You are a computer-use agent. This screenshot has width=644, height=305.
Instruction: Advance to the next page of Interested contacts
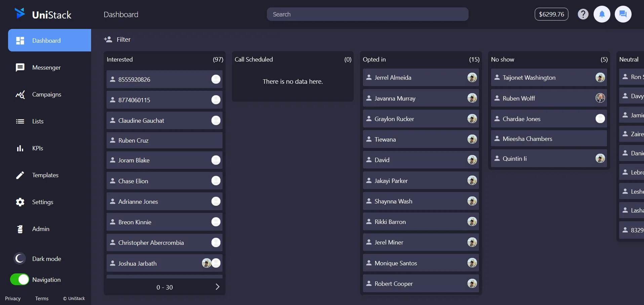(217, 287)
